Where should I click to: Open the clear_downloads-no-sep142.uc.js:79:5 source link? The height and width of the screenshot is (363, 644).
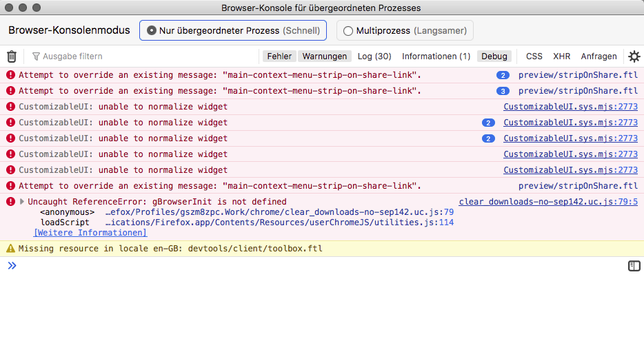(x=548, y=202)
